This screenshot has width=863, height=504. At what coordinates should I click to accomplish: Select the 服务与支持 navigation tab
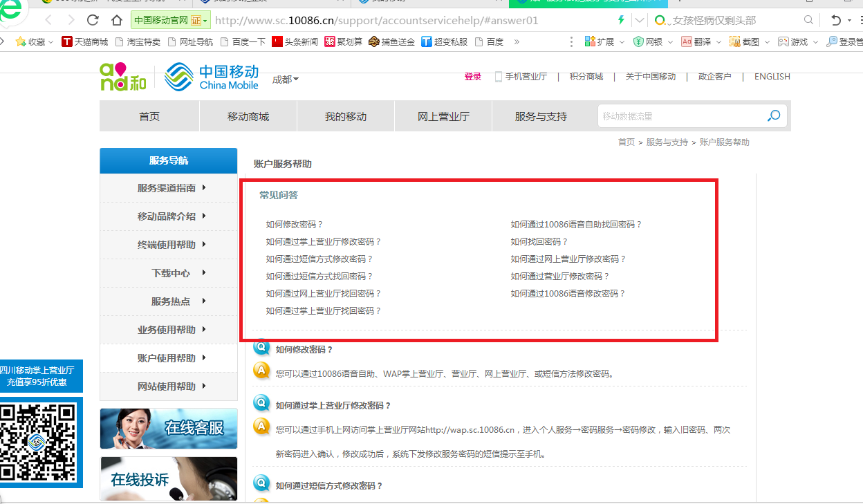541,116
